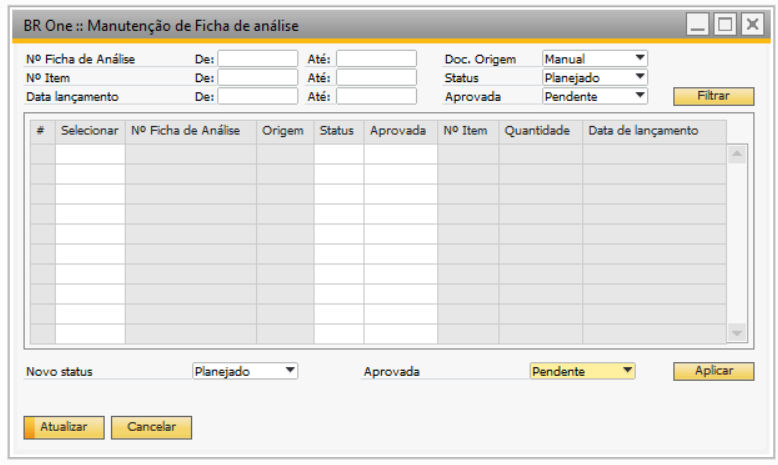
Task: Click Nº Ficha de Análise De field
Action: (258, 59)
